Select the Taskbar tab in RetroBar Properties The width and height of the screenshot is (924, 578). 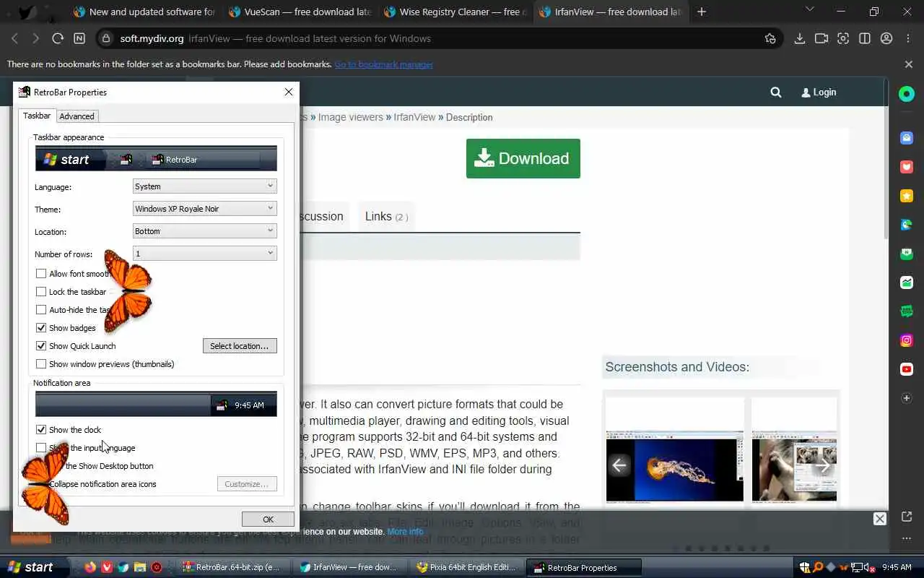37,116
